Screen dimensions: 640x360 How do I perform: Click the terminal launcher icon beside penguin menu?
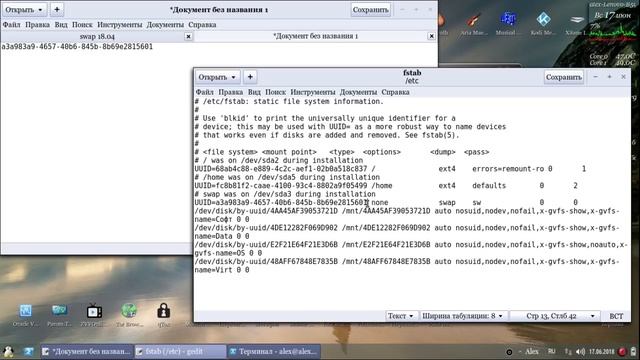29,351
